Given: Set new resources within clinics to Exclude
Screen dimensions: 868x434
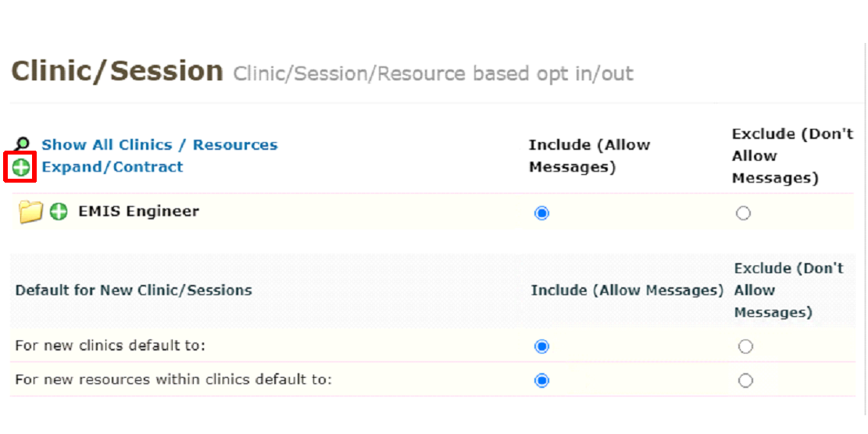Looking at the screenshot, I should 745,381.
